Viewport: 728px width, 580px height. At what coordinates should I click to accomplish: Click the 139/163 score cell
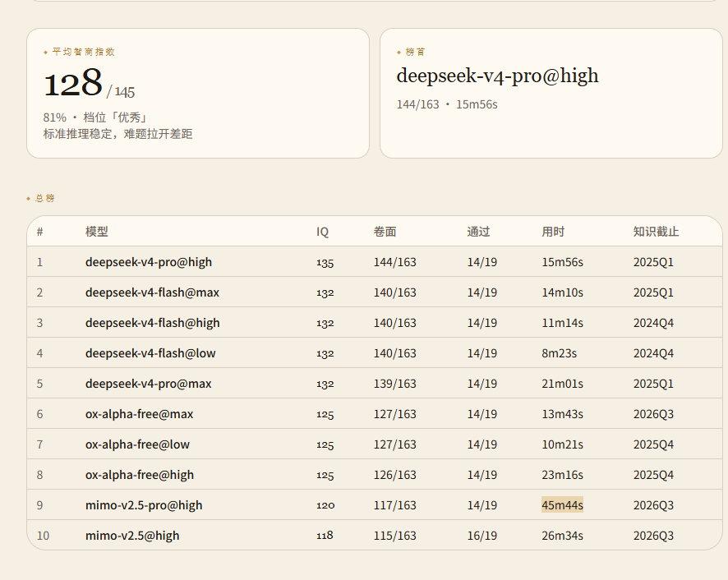[x=395, y=384]
